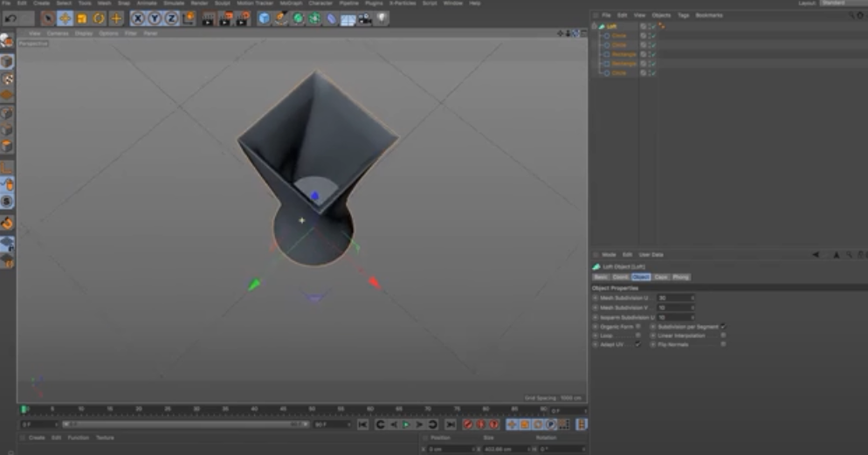The height and width of the screenshot is (455, 868).
Task: Add a Light object
Action: click(x=382, y=19)
